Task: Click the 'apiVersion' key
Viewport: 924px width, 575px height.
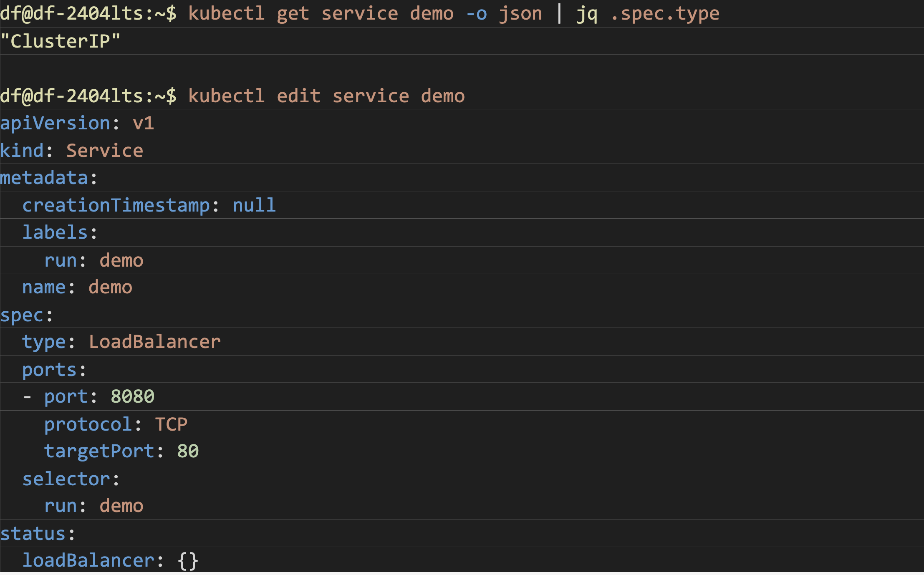Action: point(55,123)
